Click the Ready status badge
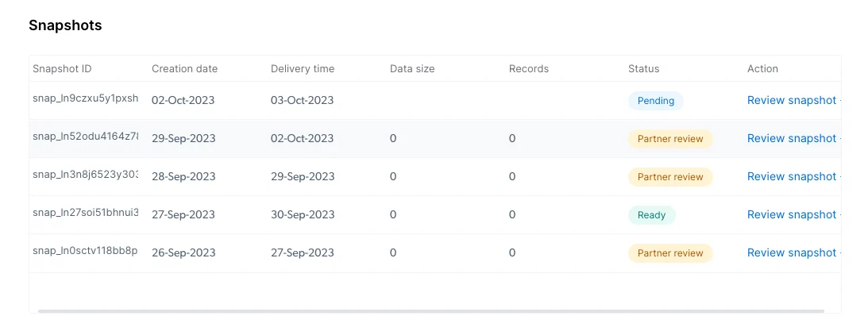The height and width of the screenshot is (316, 868). [x=651, y=214]
